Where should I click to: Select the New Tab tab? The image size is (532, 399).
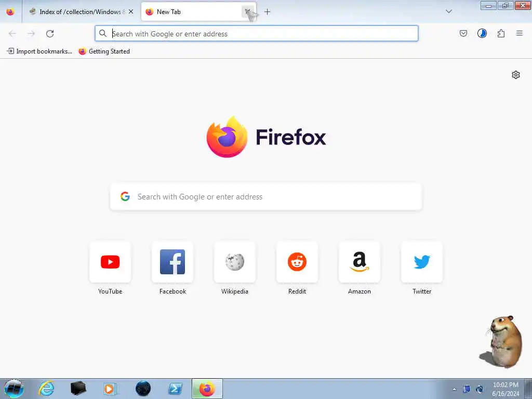click(x=198, y=12)
